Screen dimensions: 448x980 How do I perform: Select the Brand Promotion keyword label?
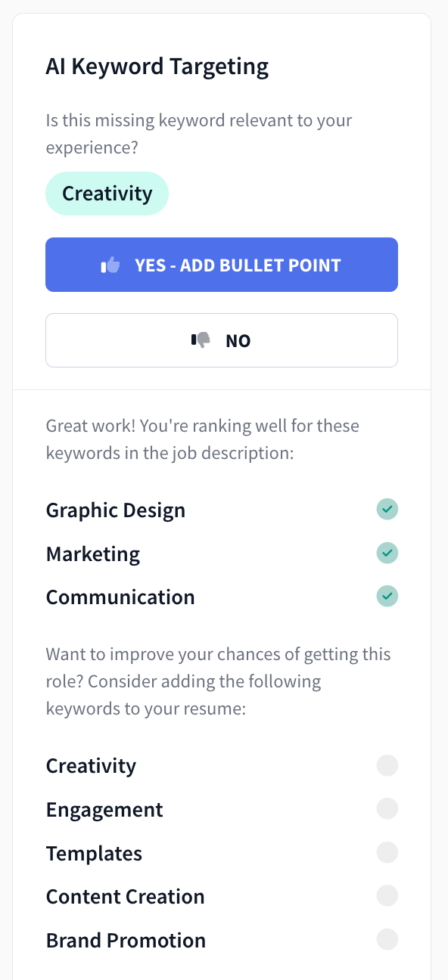[126, 940]
